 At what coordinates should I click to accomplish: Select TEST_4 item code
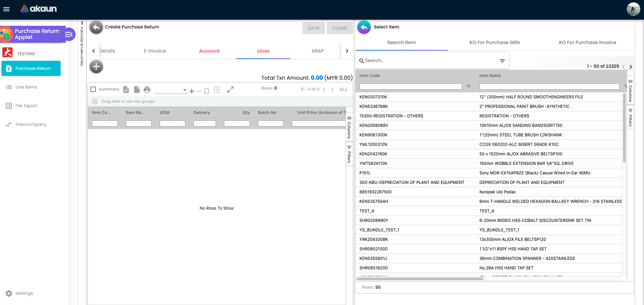pos(367,211)
